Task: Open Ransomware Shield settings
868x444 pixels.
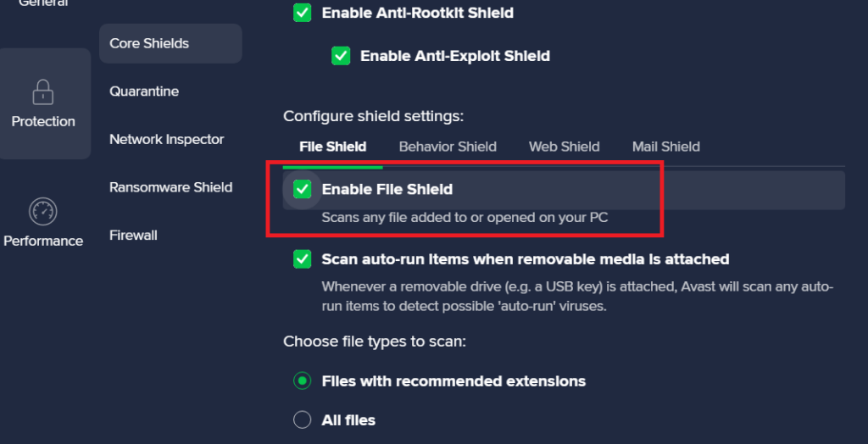Action: click(170, 187)
